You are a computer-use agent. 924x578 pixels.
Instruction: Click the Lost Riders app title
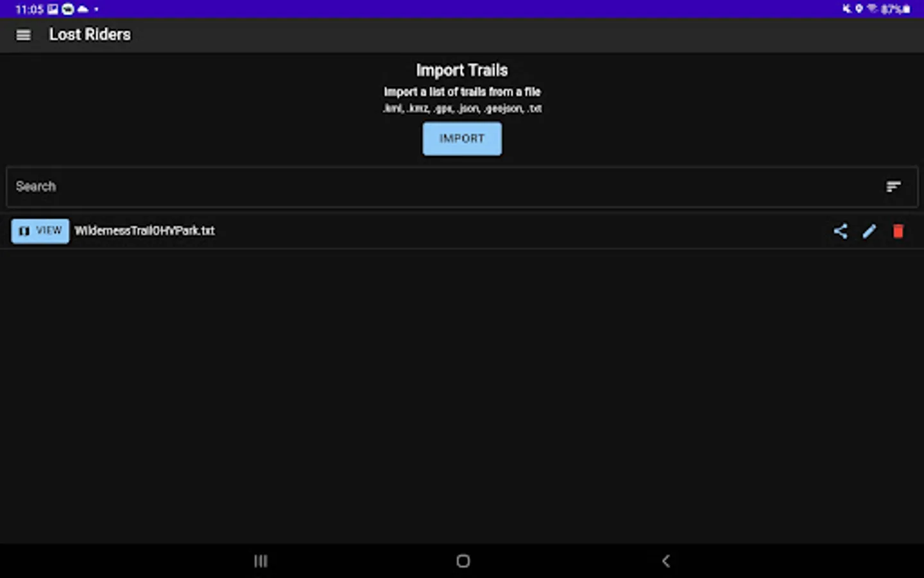90,35
